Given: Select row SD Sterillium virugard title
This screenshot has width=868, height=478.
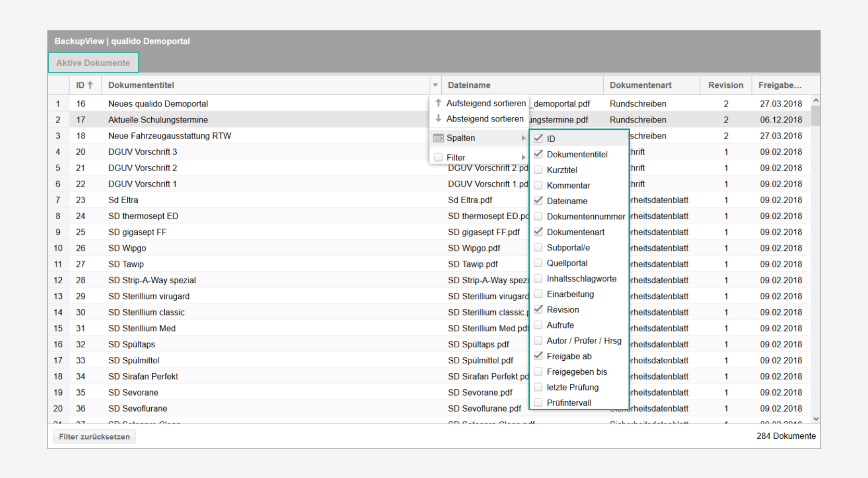Looking at the screenshot, I should 149,296.
